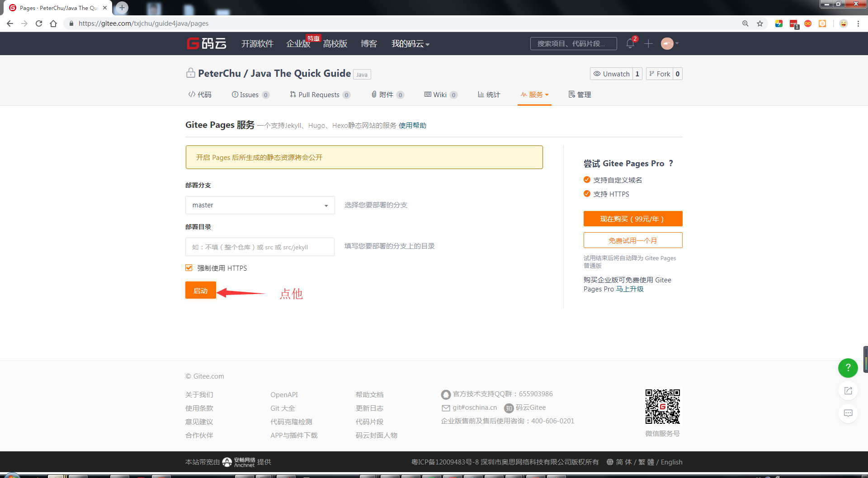Click the lock icon beside the repository name

coord(190,73)
